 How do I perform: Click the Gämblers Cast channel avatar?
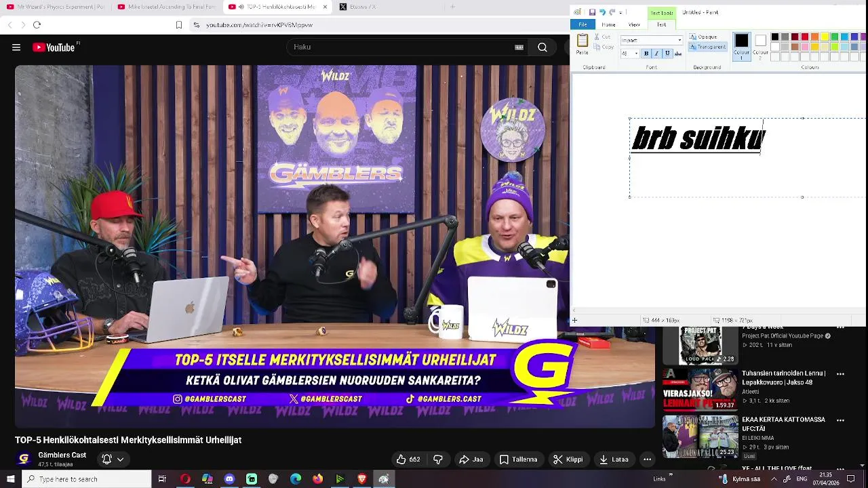coord(24,459)
